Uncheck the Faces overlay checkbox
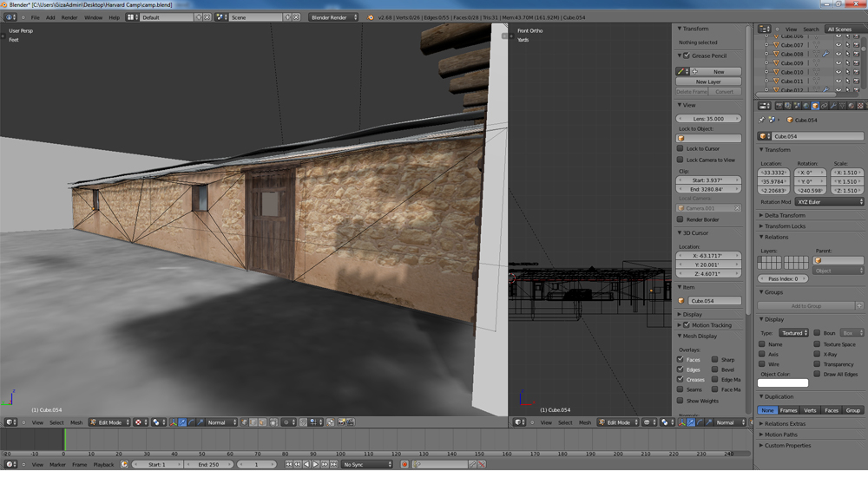 pyautogui.click(x=681, y=360)
